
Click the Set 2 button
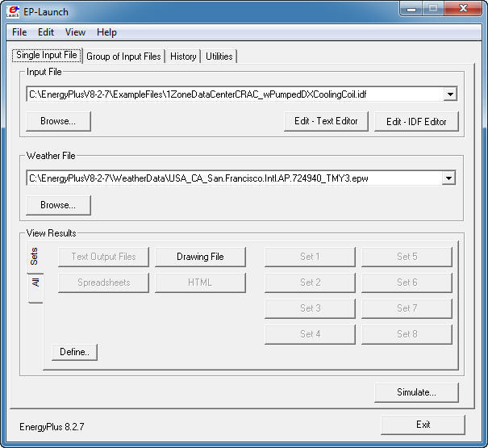310,283
